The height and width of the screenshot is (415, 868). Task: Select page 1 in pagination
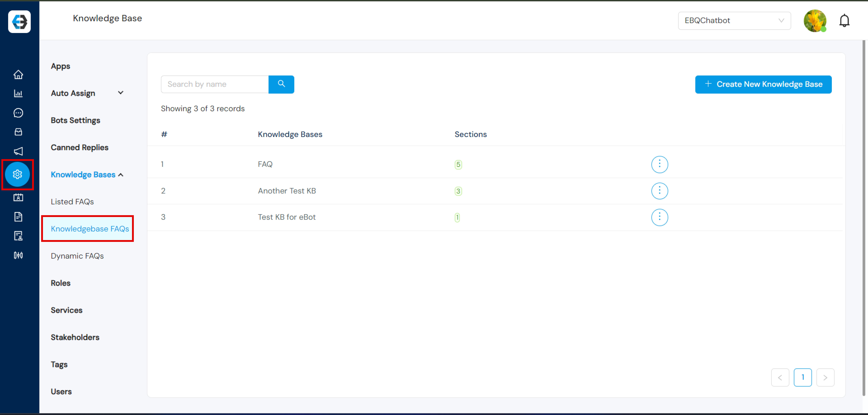point(803,377)
